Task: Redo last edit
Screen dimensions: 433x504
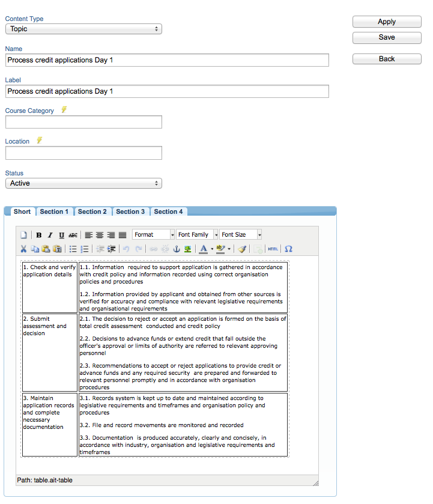Action: click(138, 249)
